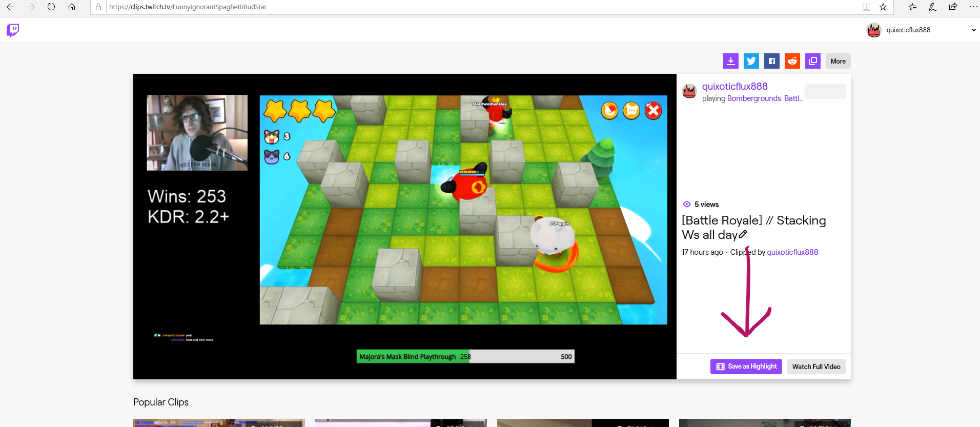Image resolution: width=980 pixels, height=427 pixels.
Task: Open first Popular Clips thumbnail
Action: [219, 423]
